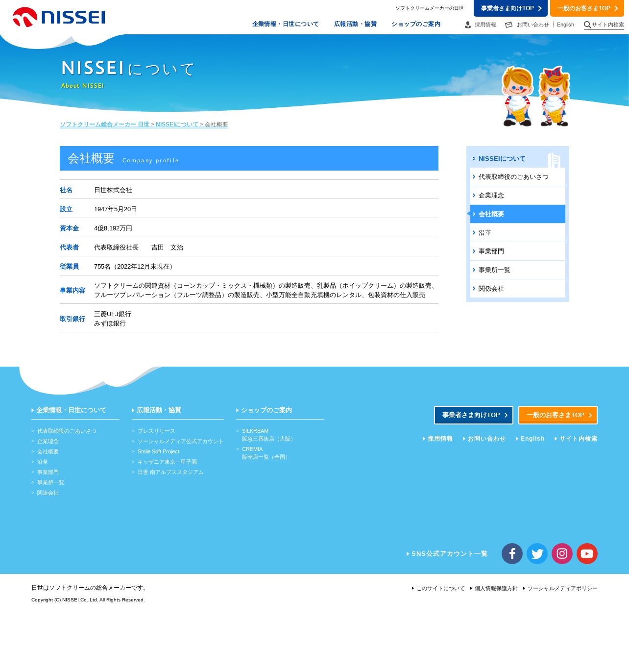Select 関係会社 in the sidebar

tap(518, 289)
